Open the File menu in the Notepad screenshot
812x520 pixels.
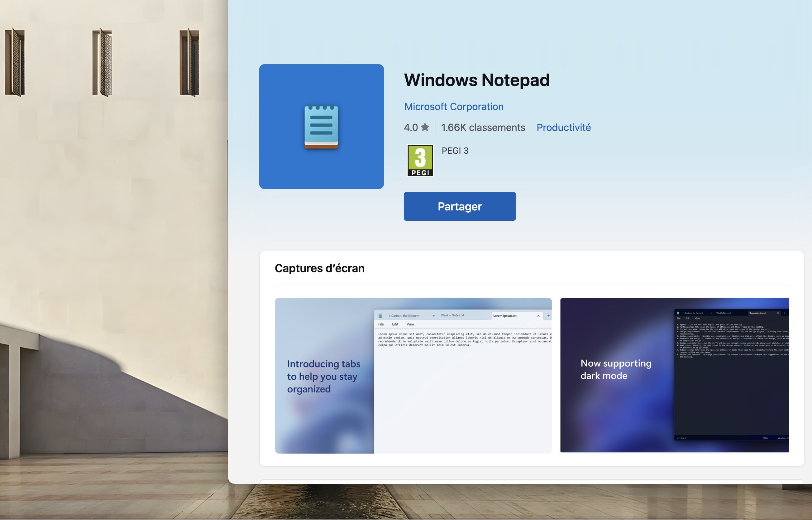pos(381,324)
